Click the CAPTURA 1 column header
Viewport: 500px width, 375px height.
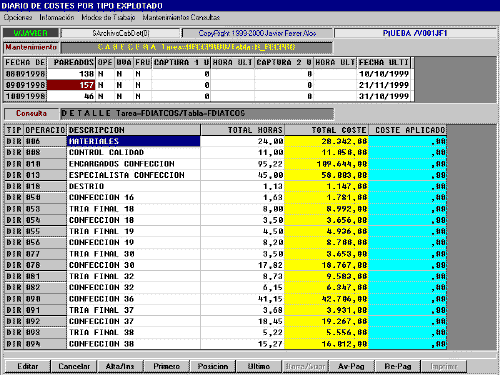(x=181, y=63)
